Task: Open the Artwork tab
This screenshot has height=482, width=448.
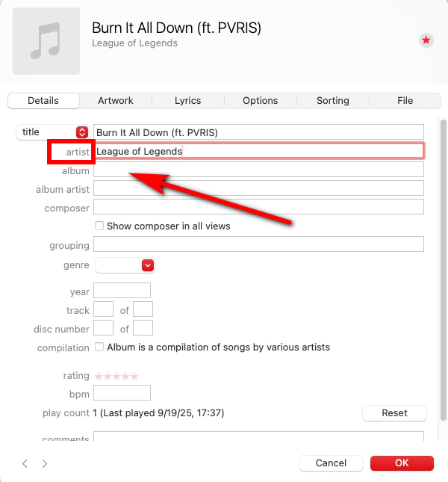Action: point(116,101)
